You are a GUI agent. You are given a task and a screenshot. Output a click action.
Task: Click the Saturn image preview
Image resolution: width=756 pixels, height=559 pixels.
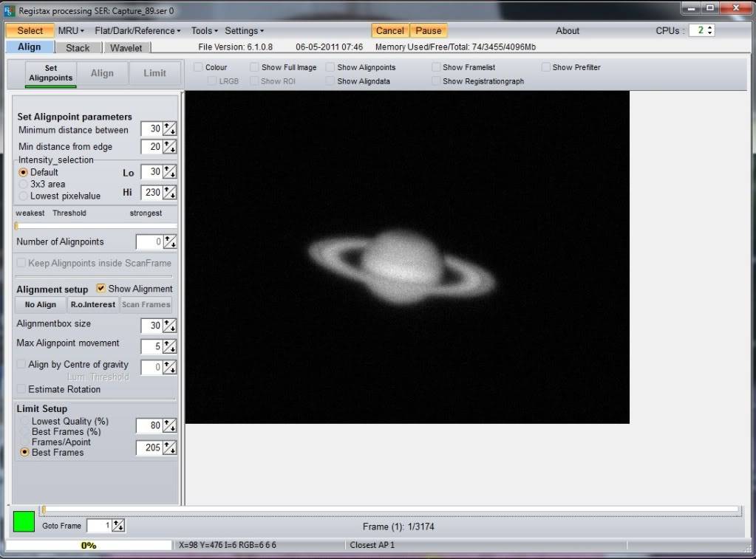point(407,257)
